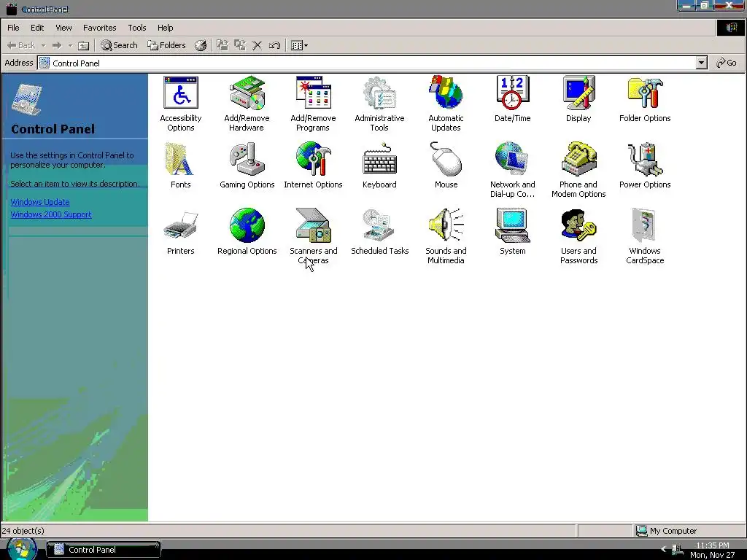Select the Printers icon

(x=181, y=226)
